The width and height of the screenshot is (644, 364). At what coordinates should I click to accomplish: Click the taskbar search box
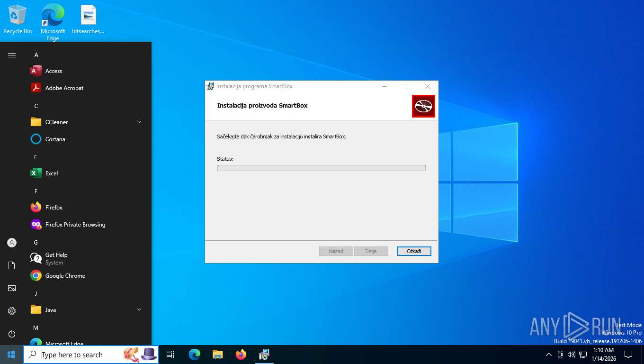click(x=91, y=355)
